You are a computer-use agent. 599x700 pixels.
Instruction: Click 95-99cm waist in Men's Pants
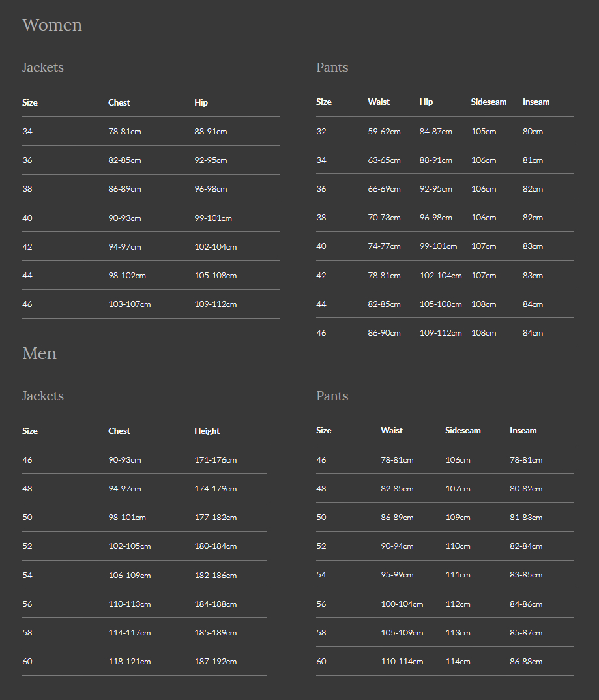397,575
